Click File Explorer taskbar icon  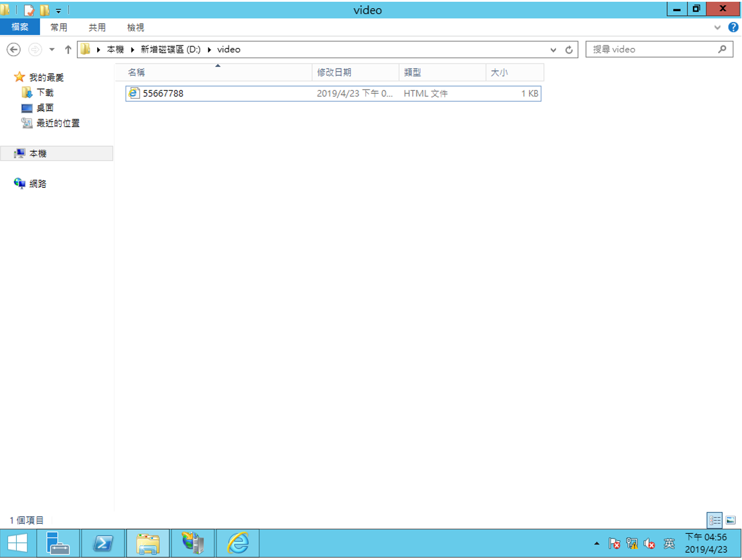[x=148, y=544]
